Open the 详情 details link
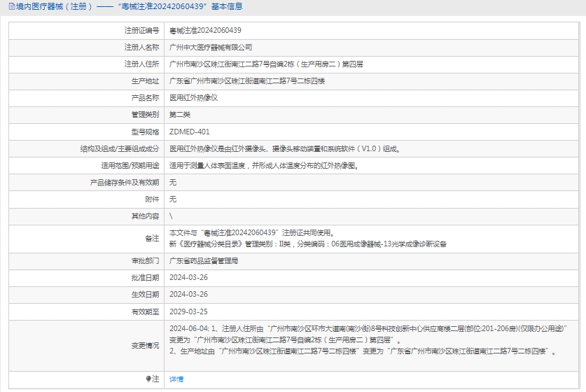586x392 pixels. (x=176, y=379)
